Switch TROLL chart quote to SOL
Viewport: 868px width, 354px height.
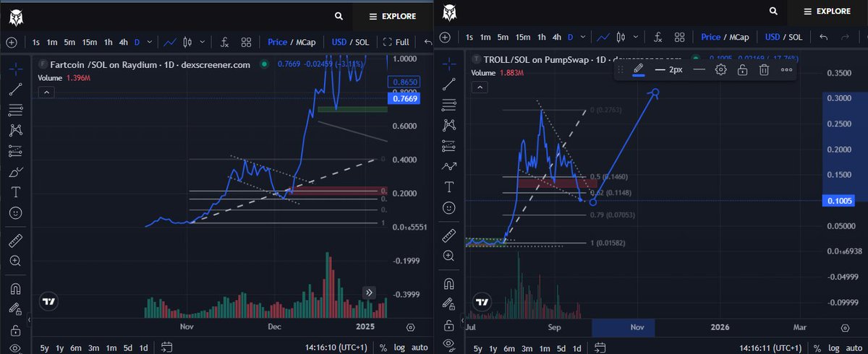click(795, 38)
